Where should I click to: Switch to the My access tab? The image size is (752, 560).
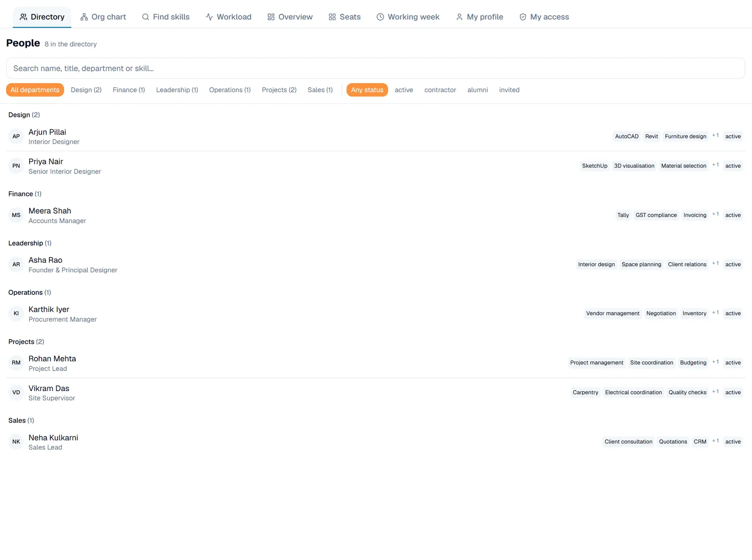[544, 17]
